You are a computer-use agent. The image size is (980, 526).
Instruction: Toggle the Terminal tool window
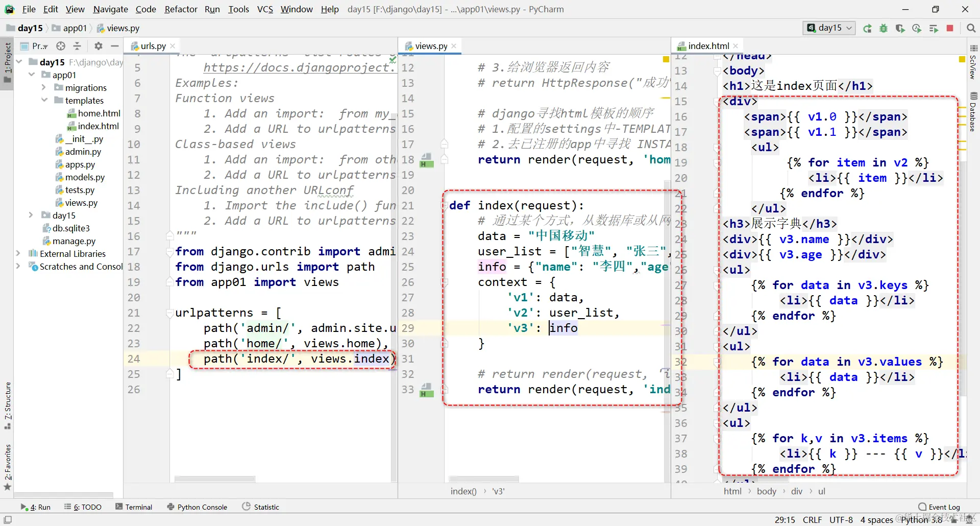point(134,507)
